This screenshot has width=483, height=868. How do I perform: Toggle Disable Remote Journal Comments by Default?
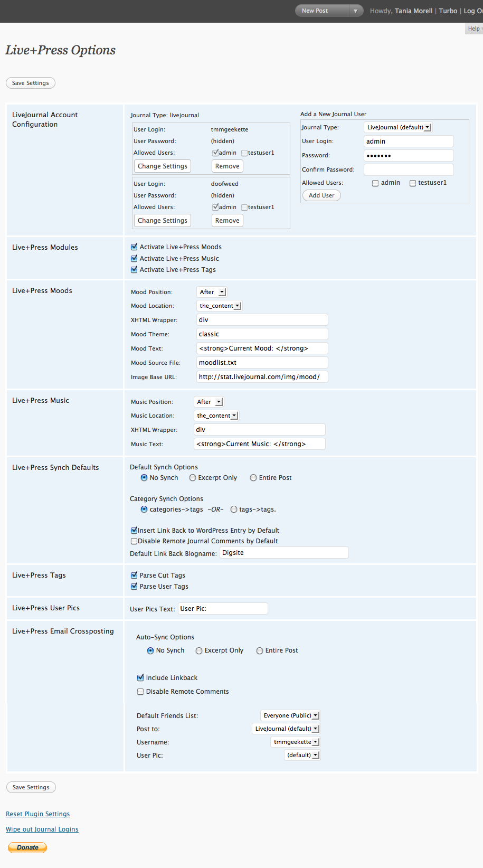[x=134, y=541]
